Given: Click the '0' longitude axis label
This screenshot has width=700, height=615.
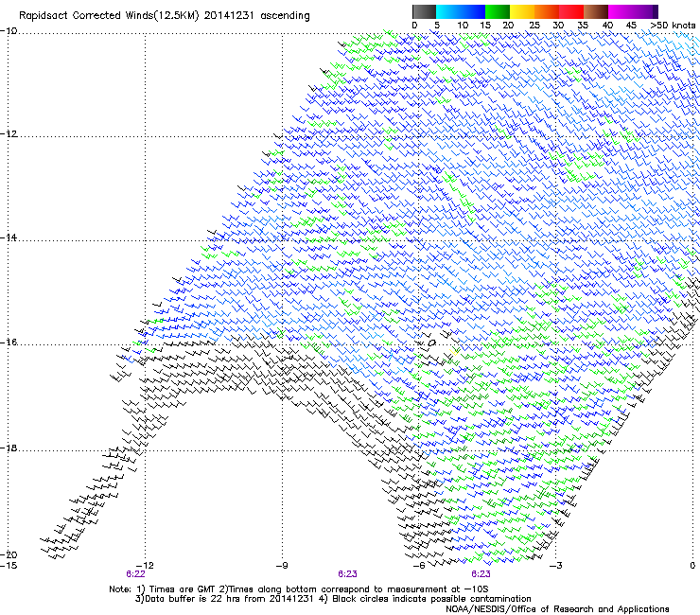Looking at the screenshot, I should (692, 566).
